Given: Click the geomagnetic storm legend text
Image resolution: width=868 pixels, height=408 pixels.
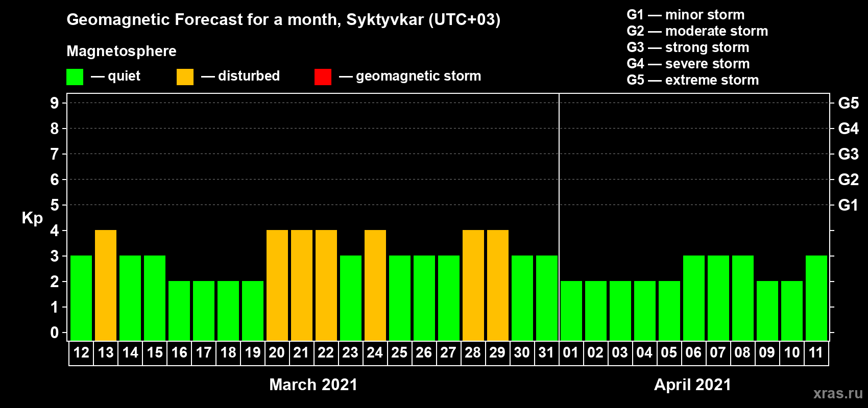Looking at the screenshot, I should (x=419, y=76).
